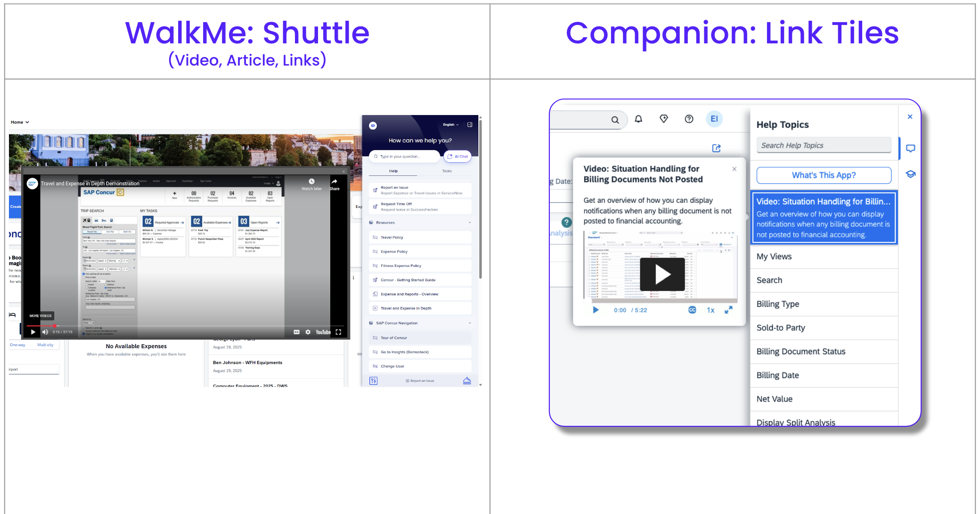Open the graduation cap learning icon
This screenshot has width=980, height=514.
click(911, 174)
